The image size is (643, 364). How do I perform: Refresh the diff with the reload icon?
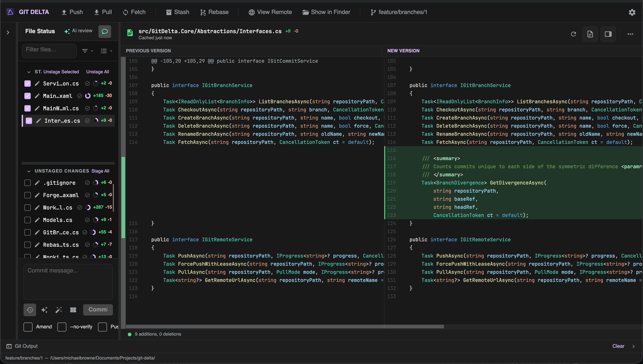573,34
